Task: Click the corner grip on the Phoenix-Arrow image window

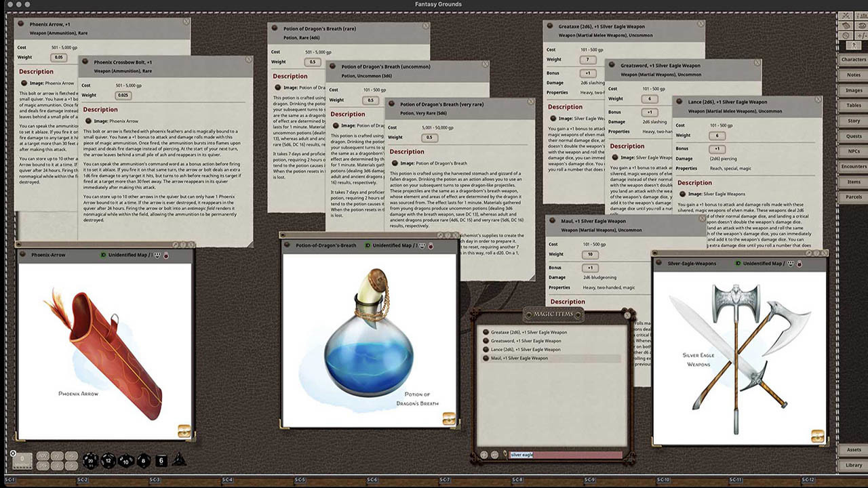Action: point(184,431)
